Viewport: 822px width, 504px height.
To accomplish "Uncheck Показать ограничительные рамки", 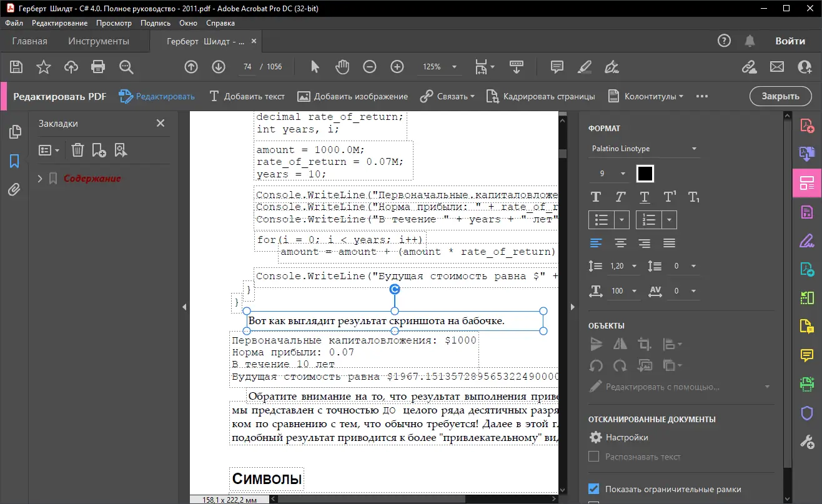I will (594, 488).
